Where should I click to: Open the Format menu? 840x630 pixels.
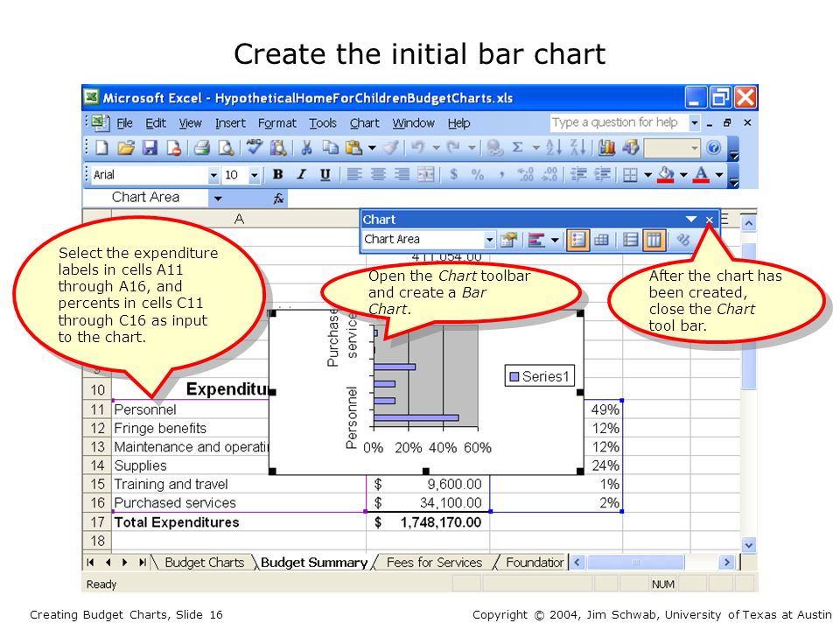[x=277, y=123]
